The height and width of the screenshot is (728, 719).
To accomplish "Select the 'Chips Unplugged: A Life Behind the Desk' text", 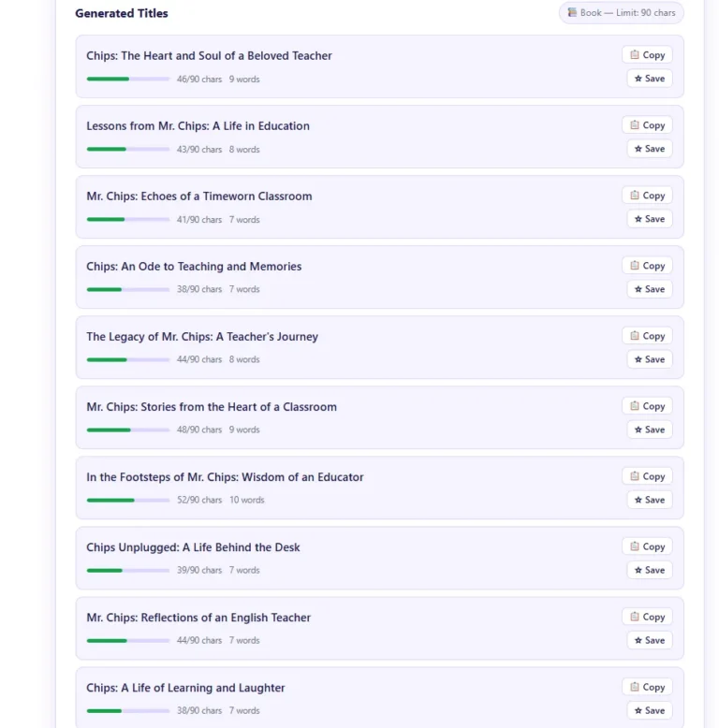I will point(193,547).
